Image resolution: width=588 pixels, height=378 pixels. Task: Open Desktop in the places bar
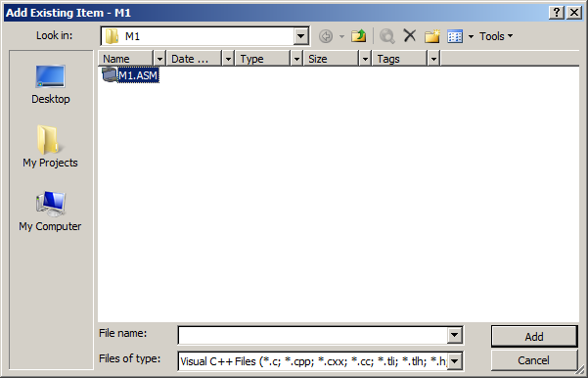pos(51,85)
